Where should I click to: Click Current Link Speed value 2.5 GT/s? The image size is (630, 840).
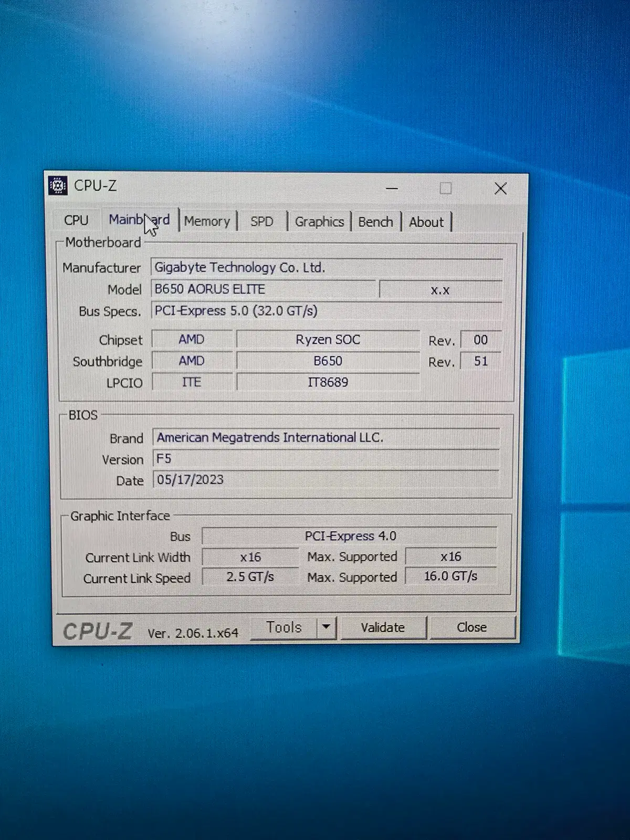250,577
